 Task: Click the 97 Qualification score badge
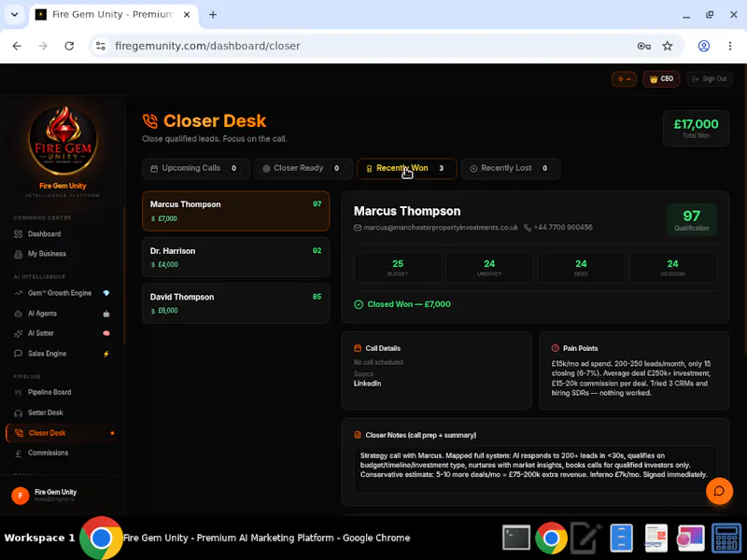691,220
